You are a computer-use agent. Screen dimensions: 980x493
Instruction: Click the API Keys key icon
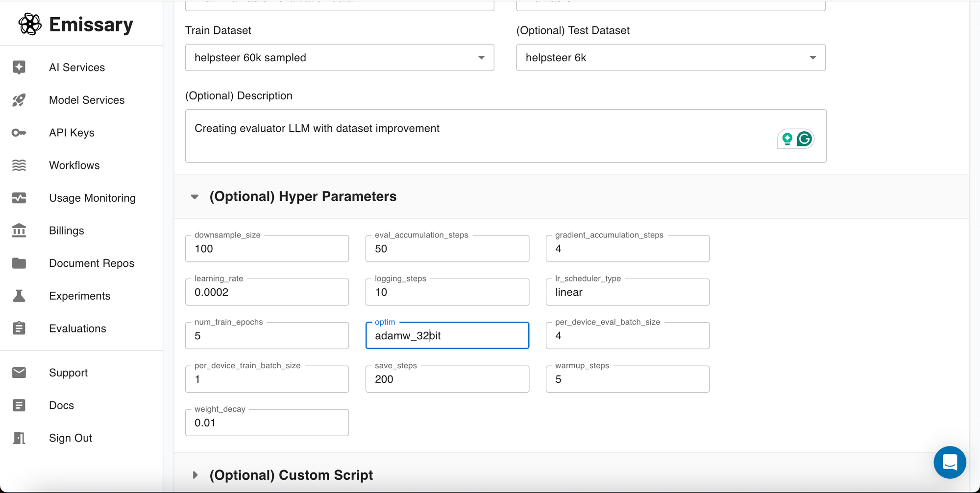tap(19, 133)
